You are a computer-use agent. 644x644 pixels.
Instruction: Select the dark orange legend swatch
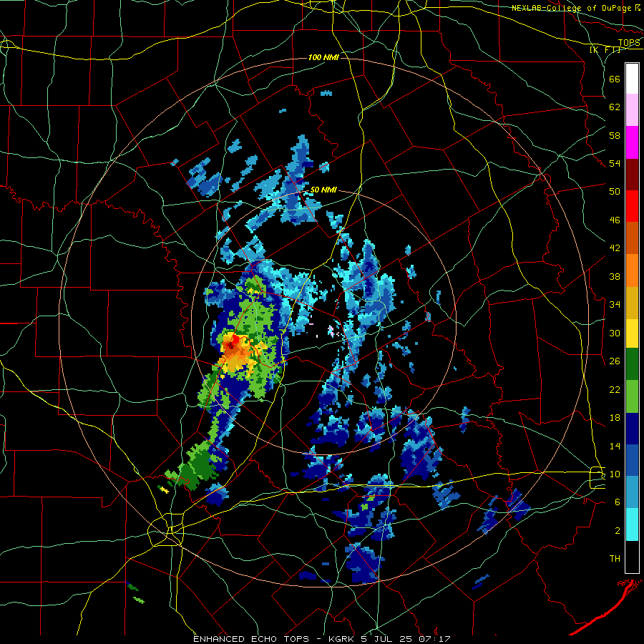click(x=632, y=238)
